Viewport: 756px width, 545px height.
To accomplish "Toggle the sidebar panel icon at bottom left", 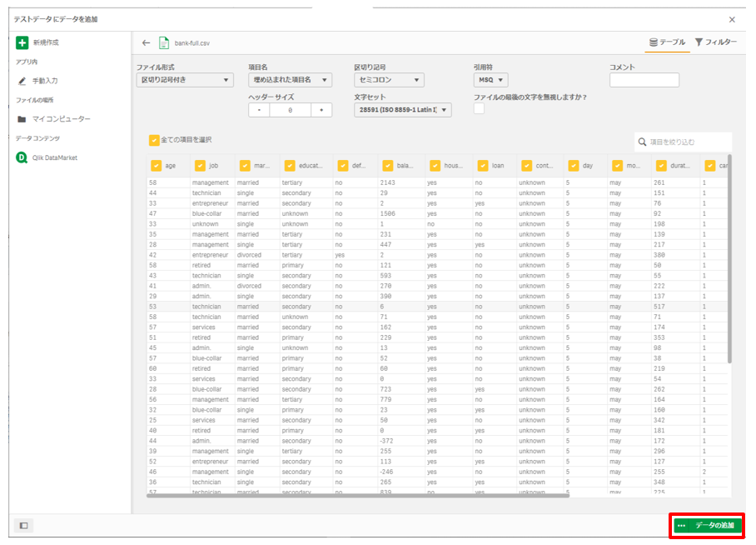I will coord(23,526).
